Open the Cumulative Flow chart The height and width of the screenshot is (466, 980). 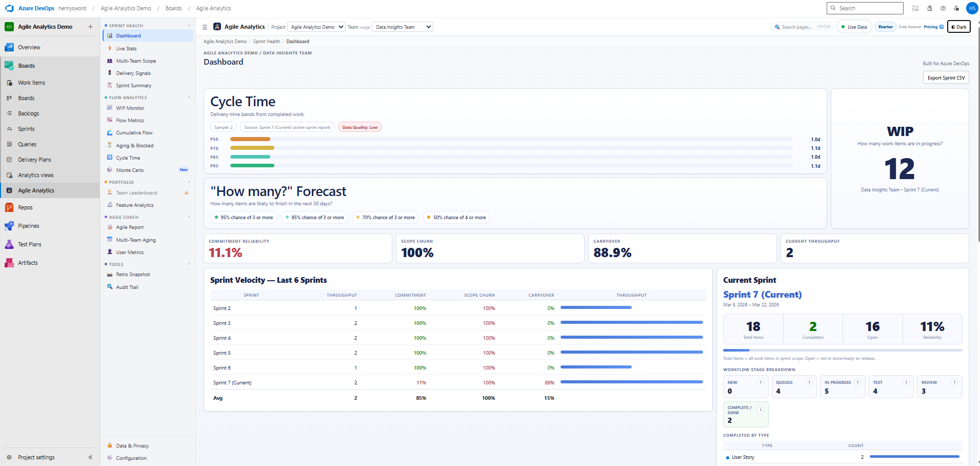click(x=133, y=132)
